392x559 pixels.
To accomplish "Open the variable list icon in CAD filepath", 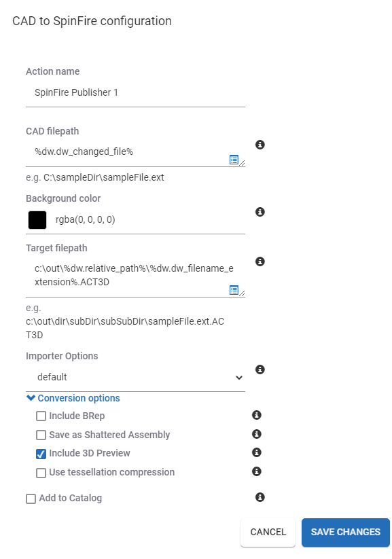I will (x=234, y=160).
